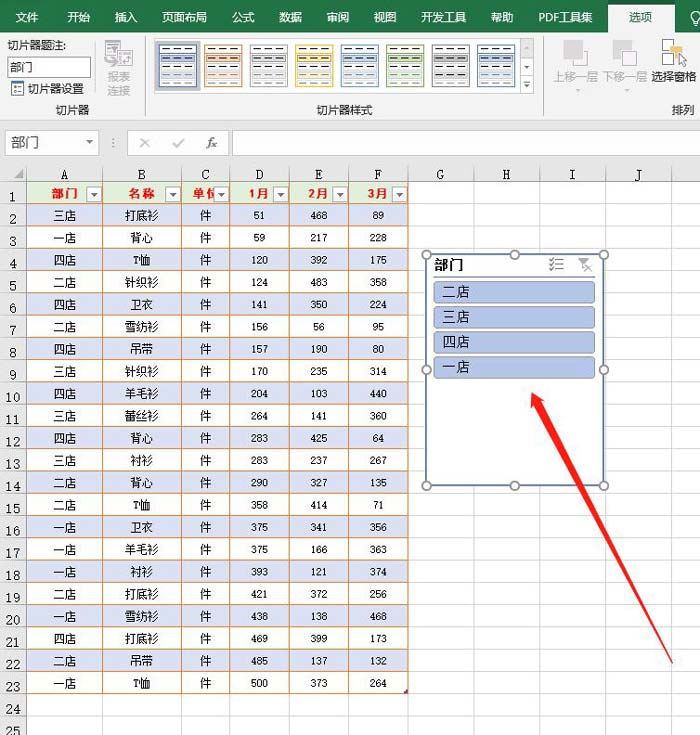Click the clear filter icon in slicer
The image size is (700, 735).
pos(586,265)
